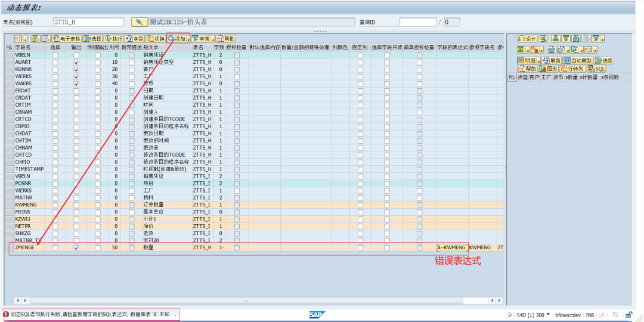The height and width of the screenshot is (322, 644).
Task: Click the 查询ID input field
Action: [x=417, y=22]
